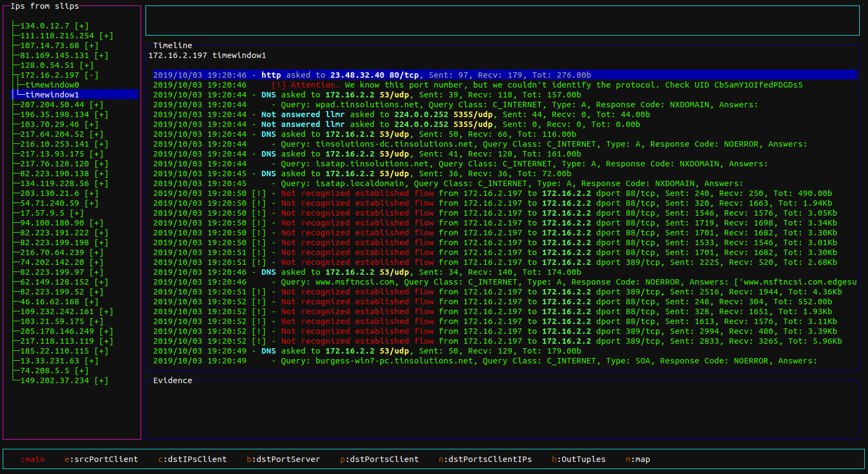Switch to e:srcPortClient view
868x474 pixels.
[x=101, y=459]
